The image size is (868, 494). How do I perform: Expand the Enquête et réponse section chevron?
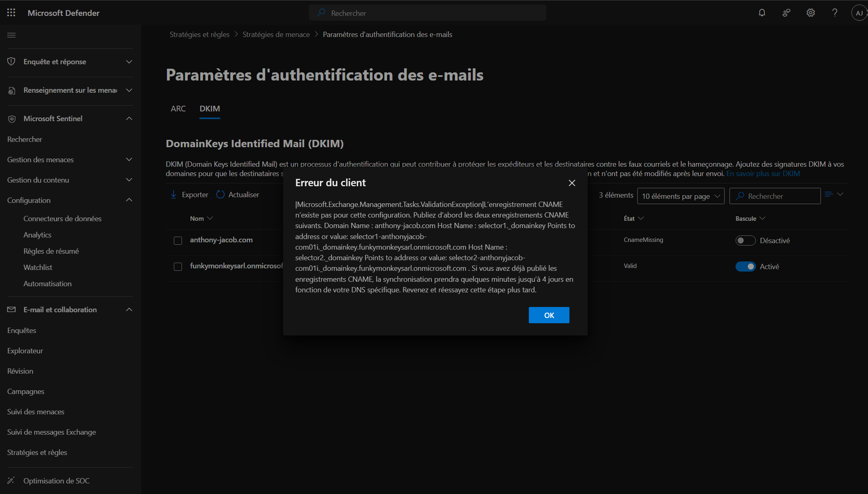129,62
